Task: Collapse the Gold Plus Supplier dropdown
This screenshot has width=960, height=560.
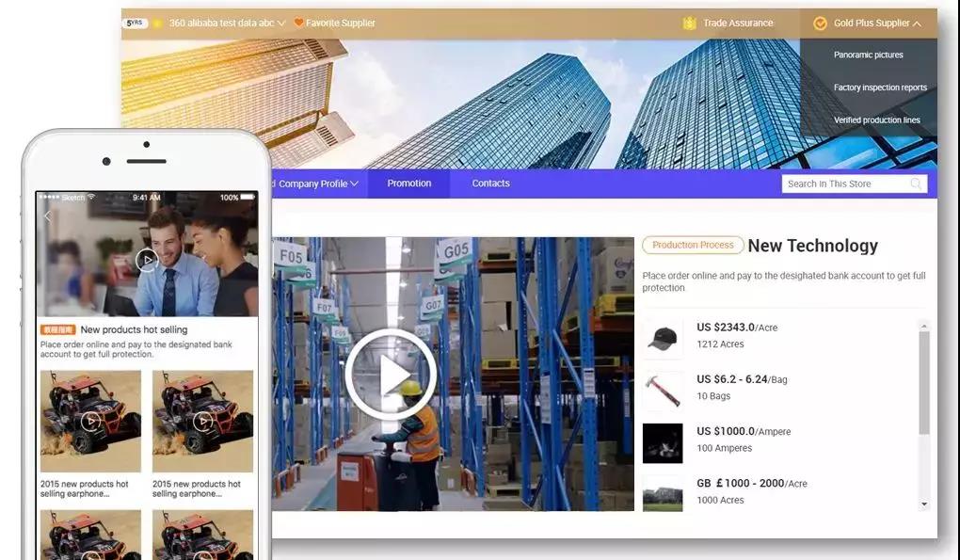Action: (x=918, y=24)
